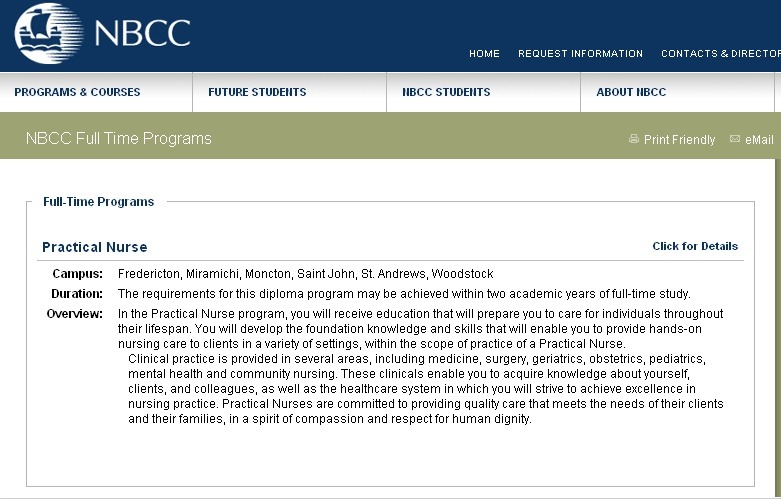Click the Print Friendly text link

[679, 140]
